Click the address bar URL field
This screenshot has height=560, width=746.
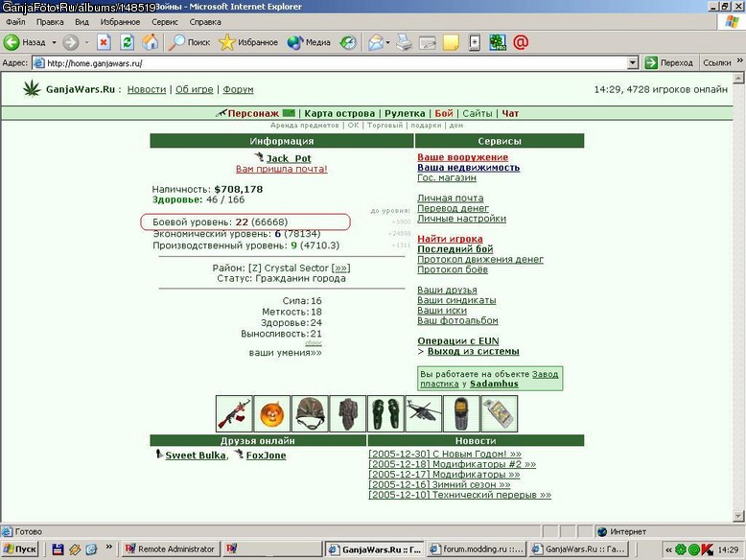(x=336, y=62)
